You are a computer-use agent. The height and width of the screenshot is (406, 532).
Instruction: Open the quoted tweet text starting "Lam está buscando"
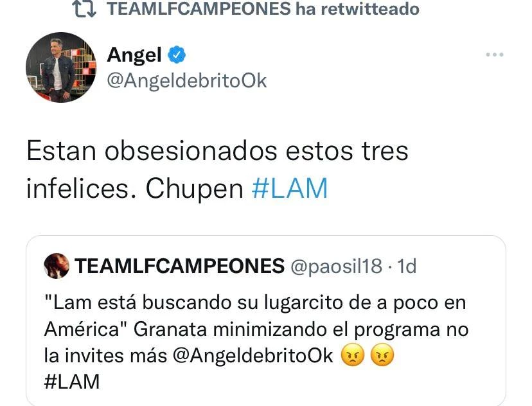256,342
